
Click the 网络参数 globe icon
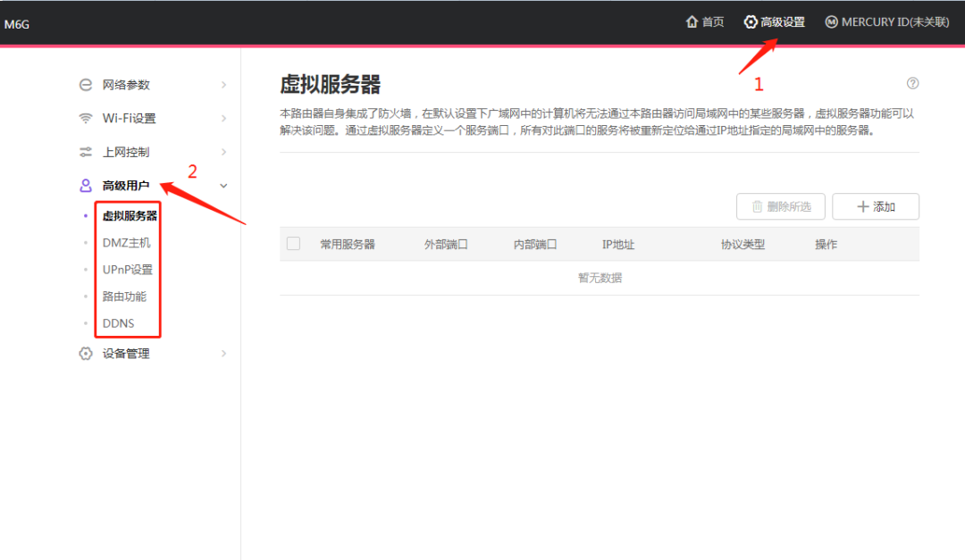(86, 85)
